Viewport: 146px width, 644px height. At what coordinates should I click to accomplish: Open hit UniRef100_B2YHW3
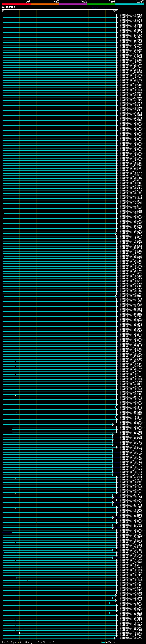131,27
